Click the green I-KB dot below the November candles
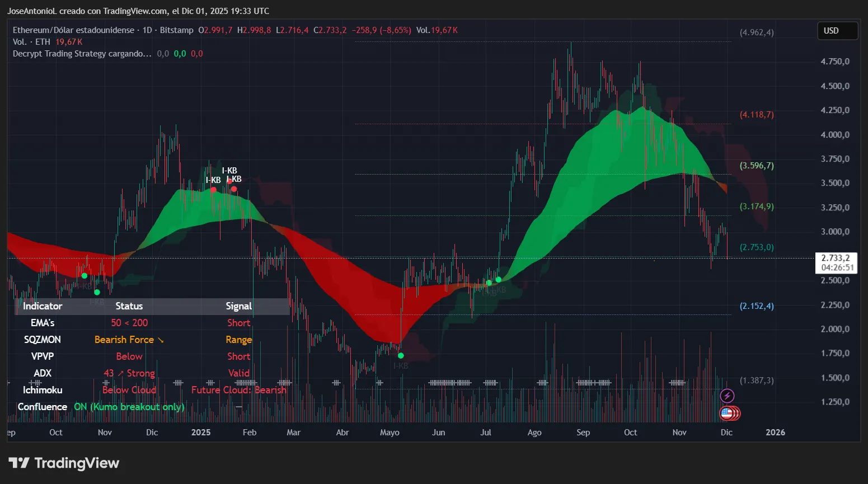 pos(96,292)
